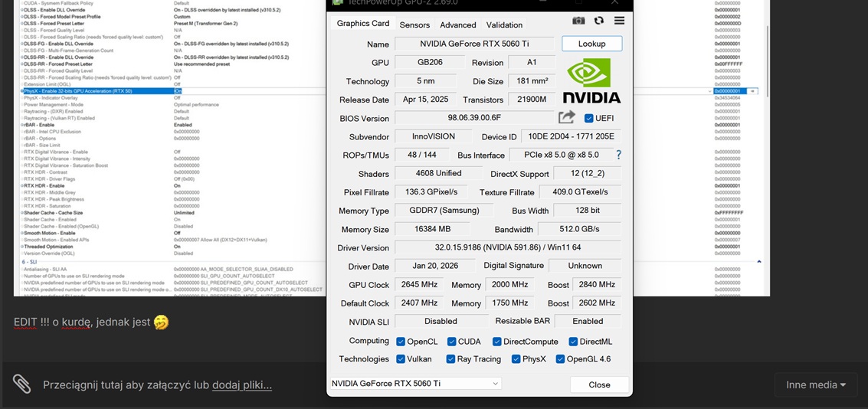The width and height of the screenshot is (868, 409).
Task: Click the Subvendor value InnoVISION
Action: 434,136
